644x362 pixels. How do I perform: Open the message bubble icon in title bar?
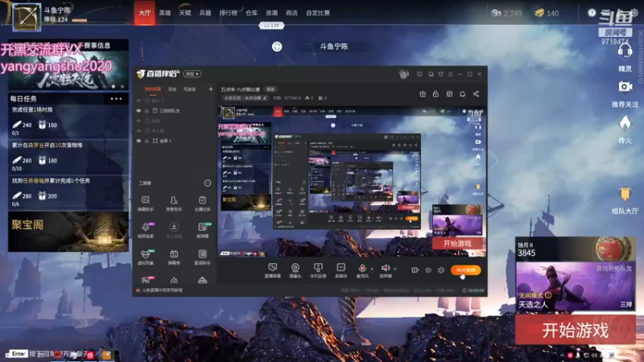[x=419, y=74]
